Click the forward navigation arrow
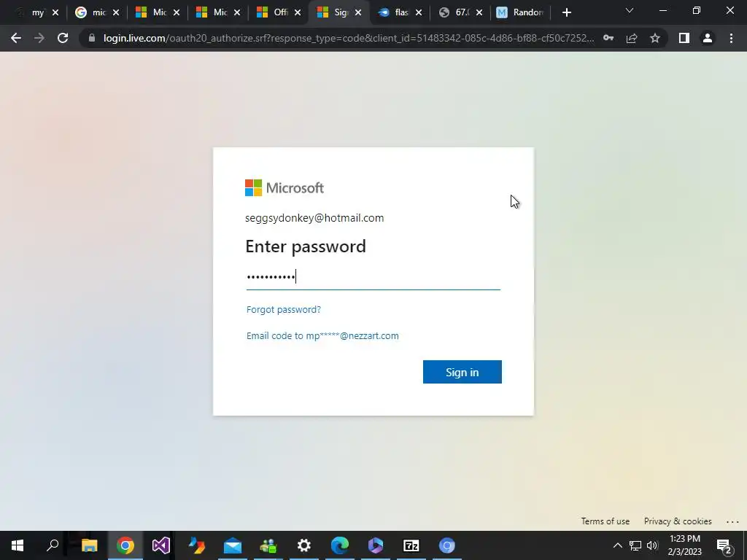Viewport: 747px width, 560px height. pos(39,38)
